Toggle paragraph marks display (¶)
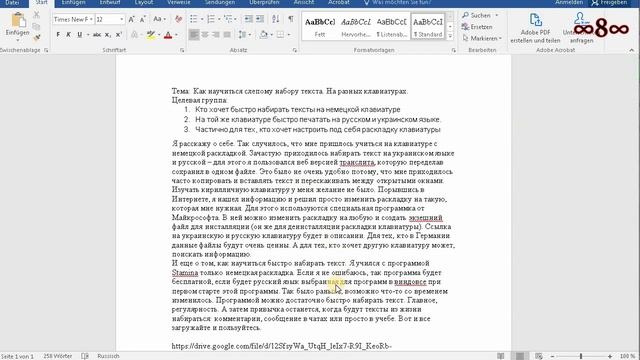 pos(291,19)
